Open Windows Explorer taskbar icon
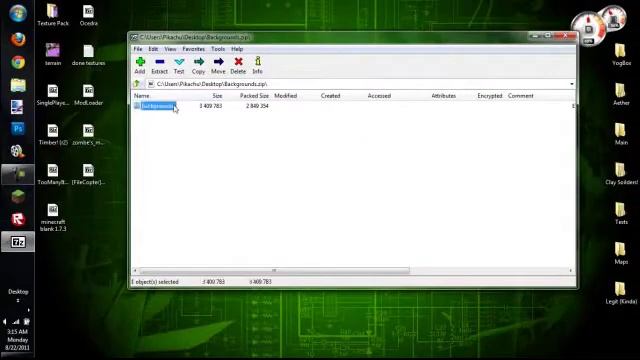Image resolution: width=640 pixels, height=360 pixels. [x=18, y=85]
